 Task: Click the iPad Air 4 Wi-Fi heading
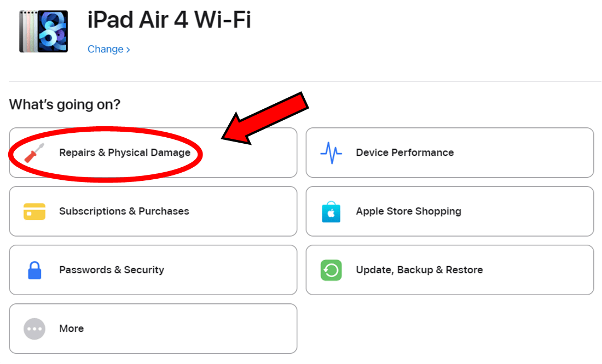click(x=169, y=20)
